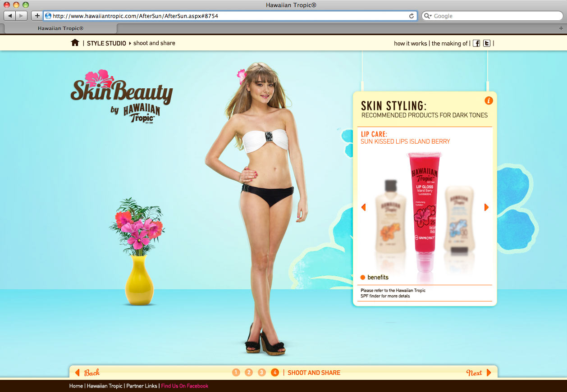Click the Skin Beauty by Hawaiian Tropic logo
This screenshot has width=567, height=392.
click(x=121, y=97)
